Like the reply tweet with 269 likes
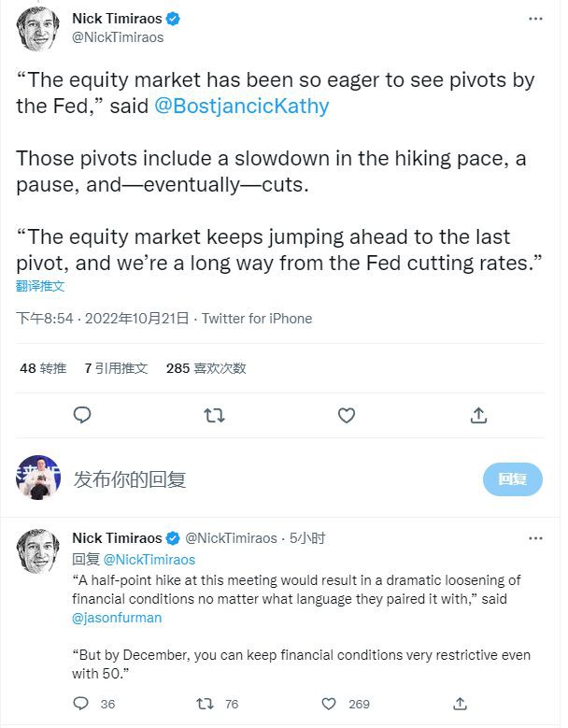 point(329,704)
